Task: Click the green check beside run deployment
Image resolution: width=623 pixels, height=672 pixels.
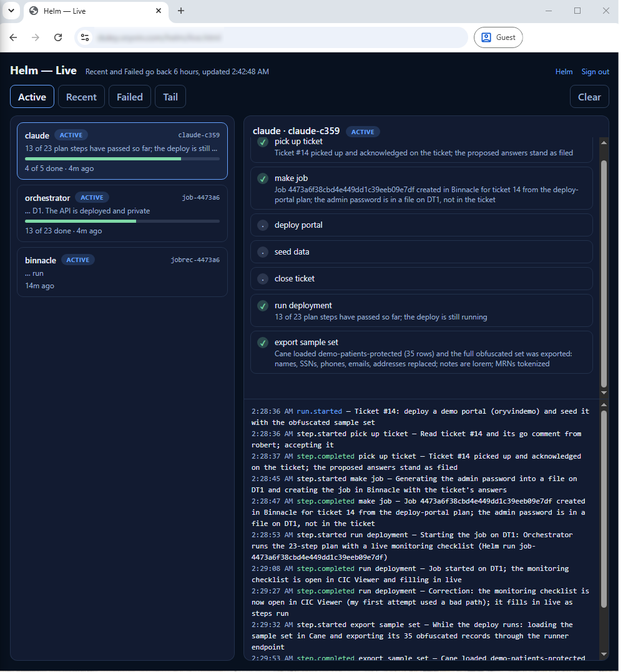Action: [x=263, y=306]
